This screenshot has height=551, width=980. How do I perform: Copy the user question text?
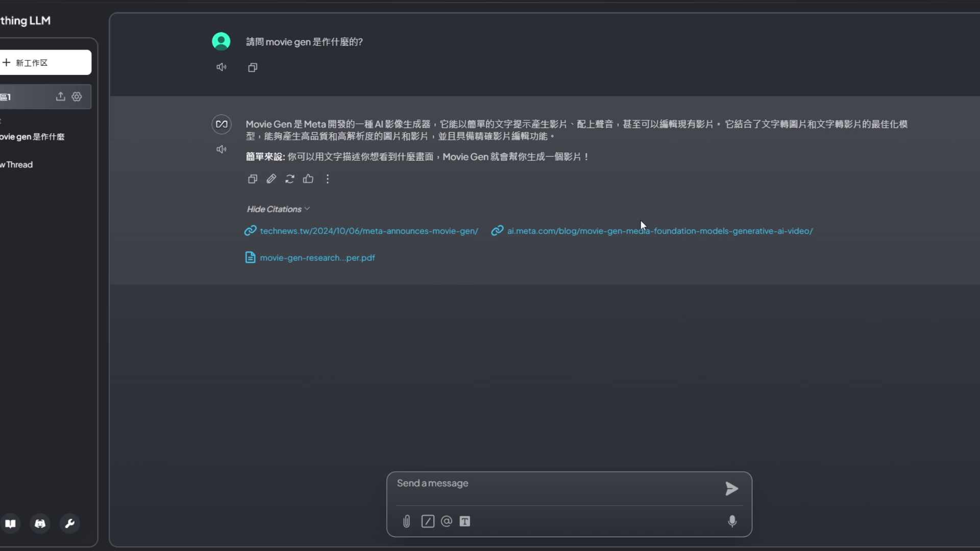253,67
